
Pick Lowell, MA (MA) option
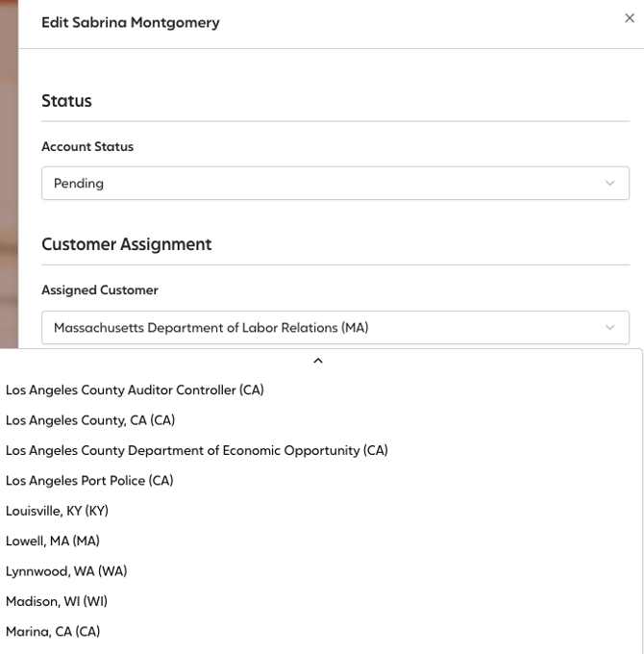(321, 541)
